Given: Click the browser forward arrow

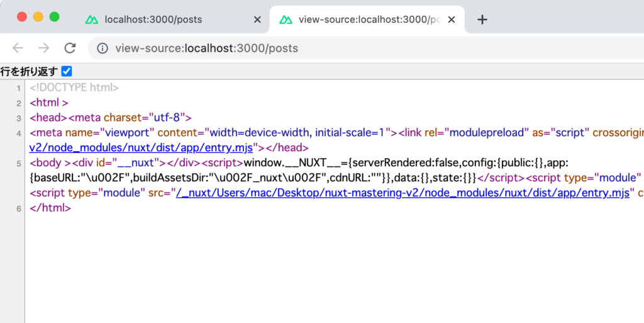Looking at the screenshot, I should click(43, 48).
